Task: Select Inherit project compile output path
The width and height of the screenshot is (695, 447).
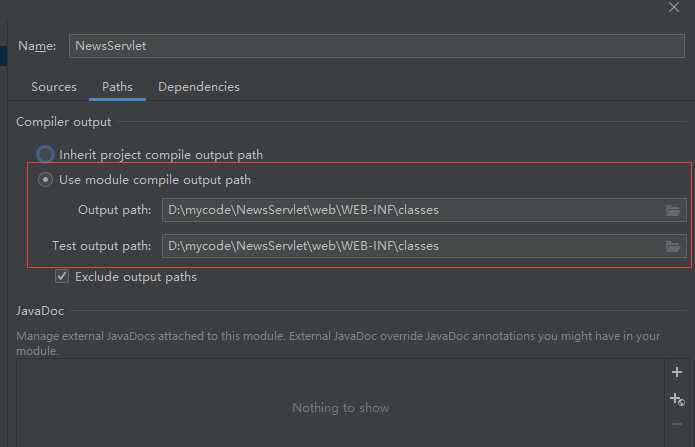Action: [x=45, y=154]
